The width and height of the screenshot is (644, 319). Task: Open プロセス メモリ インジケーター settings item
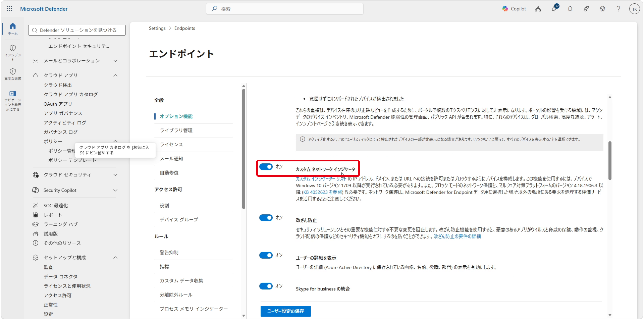(194, 309)
